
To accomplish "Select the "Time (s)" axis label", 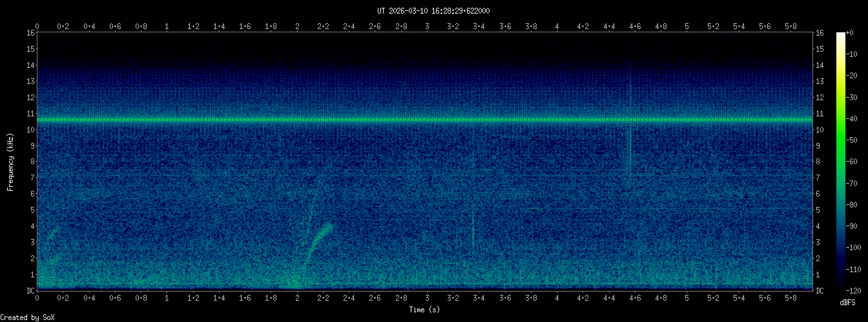I will (x=424, y=310).
